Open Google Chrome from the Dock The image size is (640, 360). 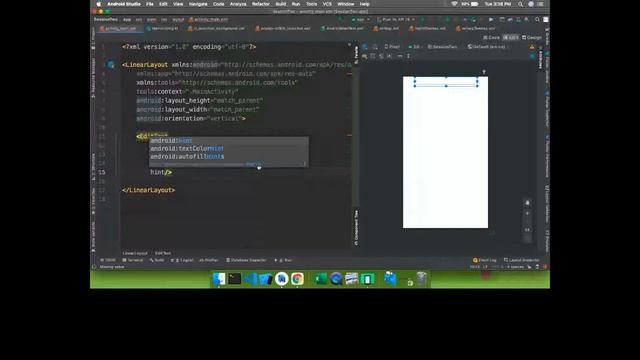pos(298,279)
